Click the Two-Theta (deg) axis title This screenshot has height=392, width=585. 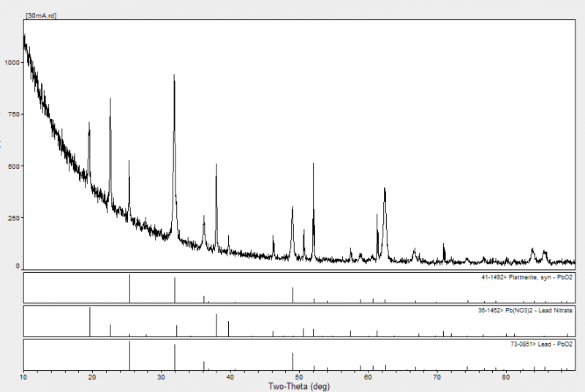click(x=299, y=386)
